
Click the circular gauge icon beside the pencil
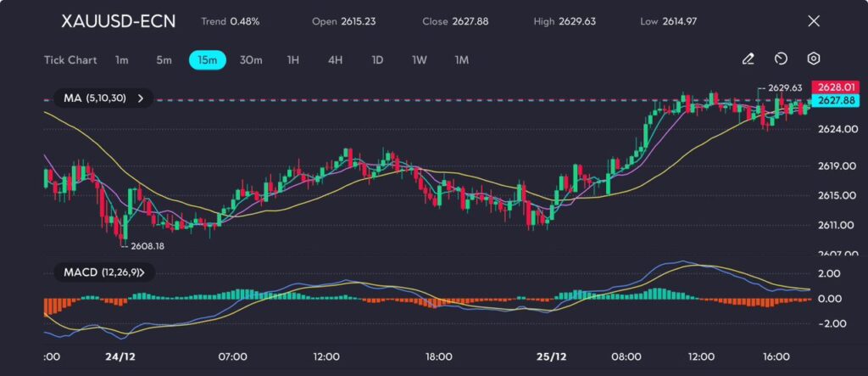tap(781, 59)
